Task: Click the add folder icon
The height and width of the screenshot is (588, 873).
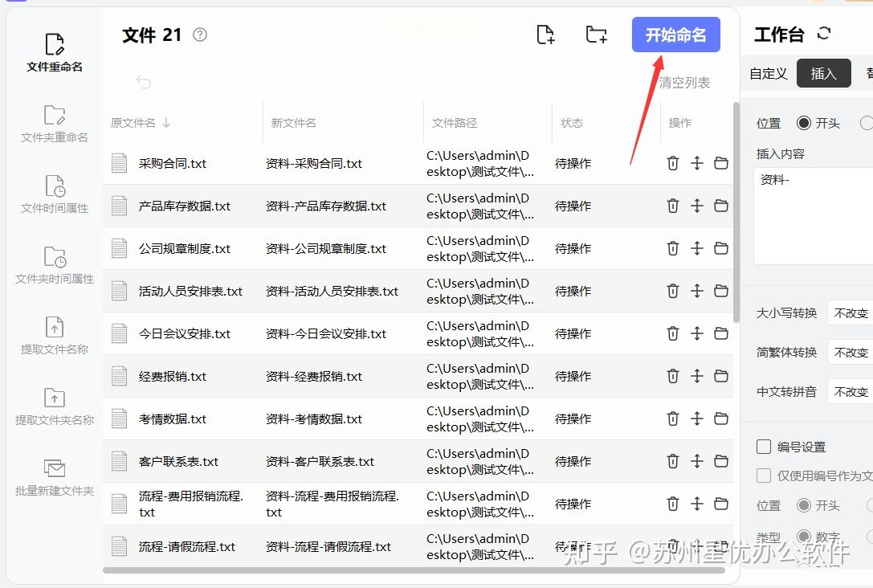Action: click(x=596, y=35)
